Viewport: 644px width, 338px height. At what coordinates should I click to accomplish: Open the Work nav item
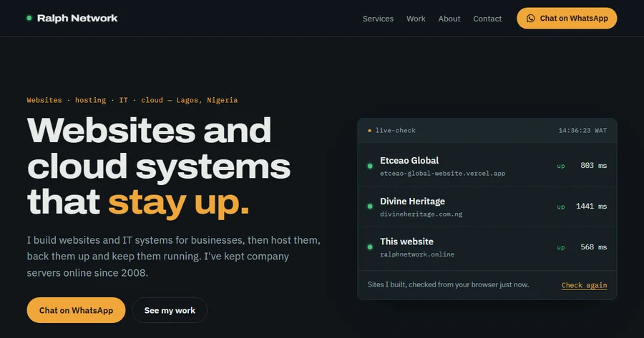point(416,19)
